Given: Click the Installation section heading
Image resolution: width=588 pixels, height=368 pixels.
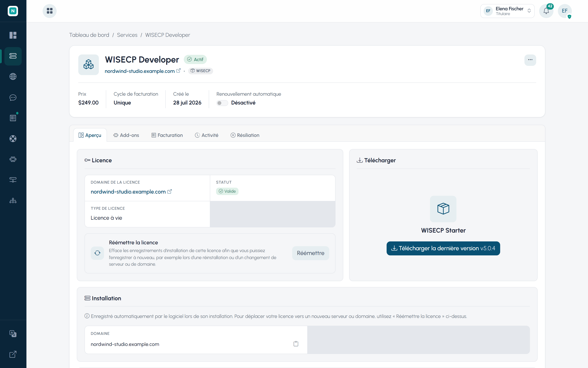Looking at the screenshot, I should (103, 298).
